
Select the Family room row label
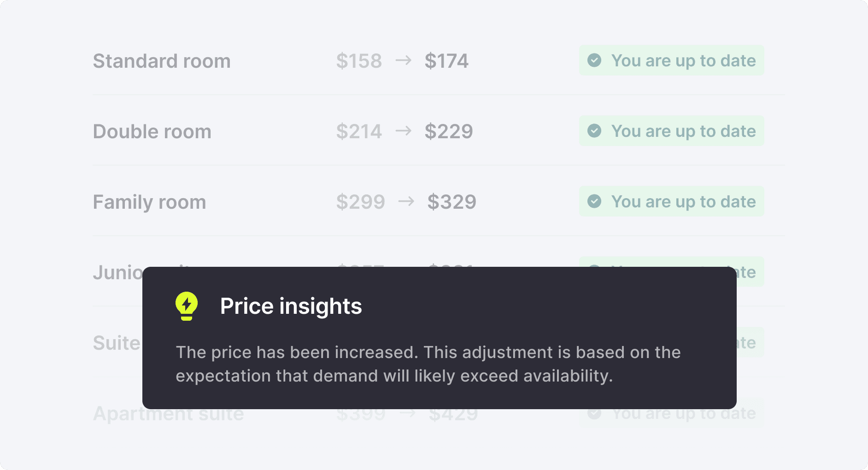tap(149, 202)
